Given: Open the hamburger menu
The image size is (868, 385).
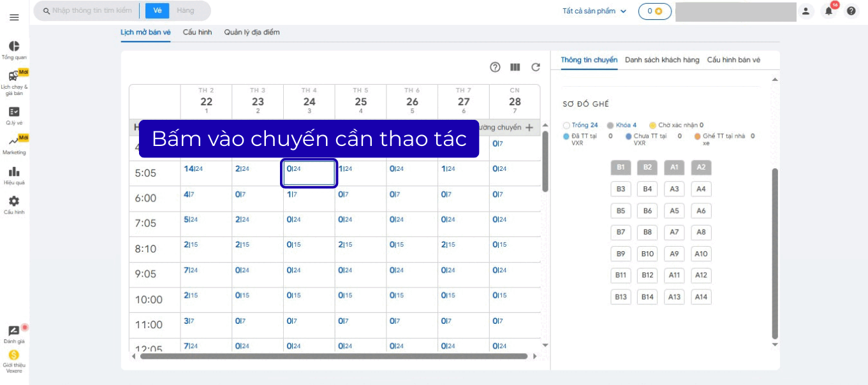Looking at the screenshot, I should click(x=14, y=17).
